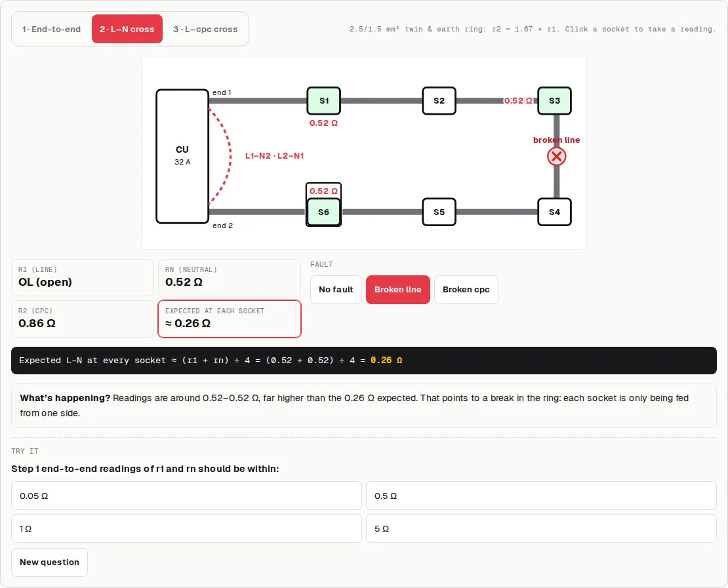Click the Expected at each socket ≈ 0.26 Ω card
The image size is (728, 588).
pyautogui.click(x=230, y=319)
